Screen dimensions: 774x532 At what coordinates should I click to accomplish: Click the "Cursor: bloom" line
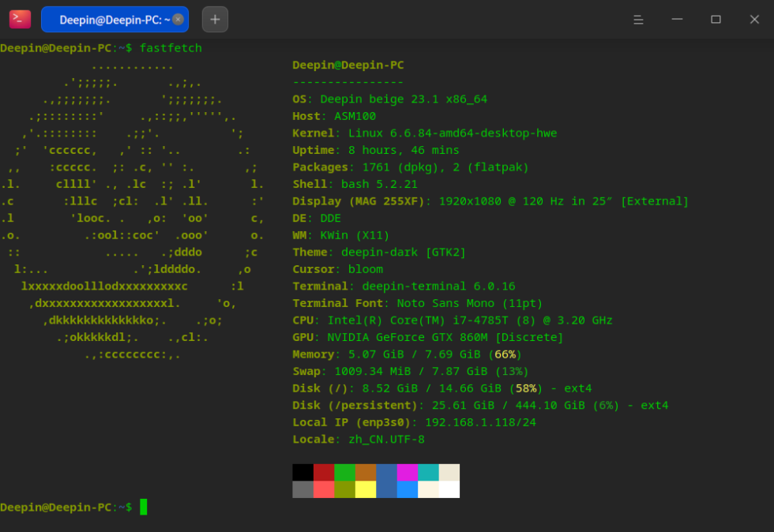[x=338, y=269]
